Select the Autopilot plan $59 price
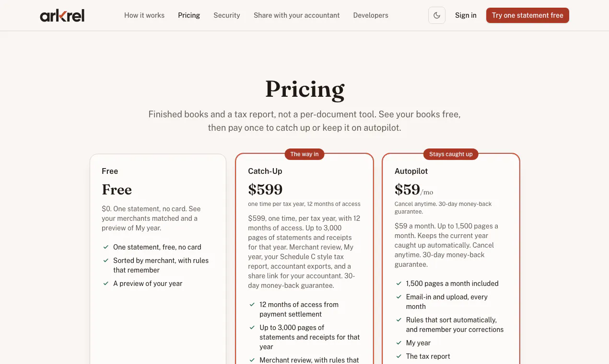Image resolution: width=609 pixels, height=364 pixels. click(407, 190)
